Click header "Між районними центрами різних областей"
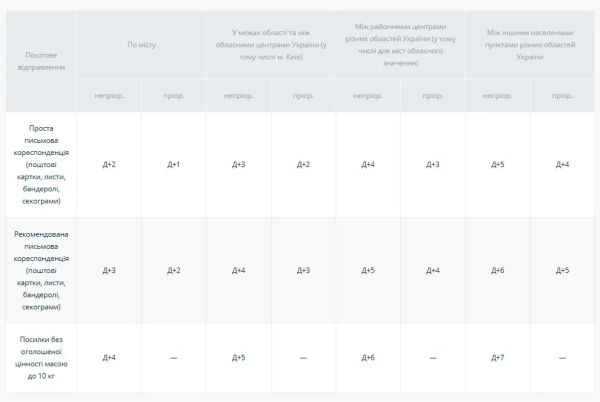 pyautogui.click(x=400, y=46)
